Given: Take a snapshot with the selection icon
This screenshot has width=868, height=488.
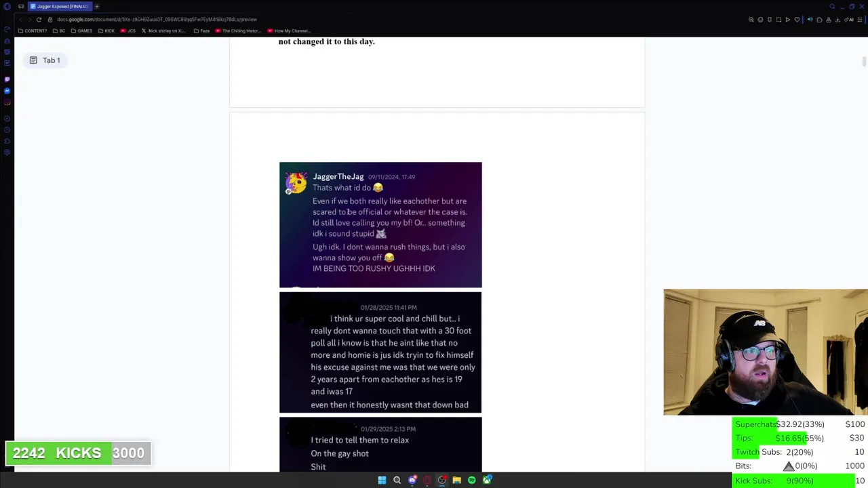Looking at the screenshot, I should pos(778,20).
